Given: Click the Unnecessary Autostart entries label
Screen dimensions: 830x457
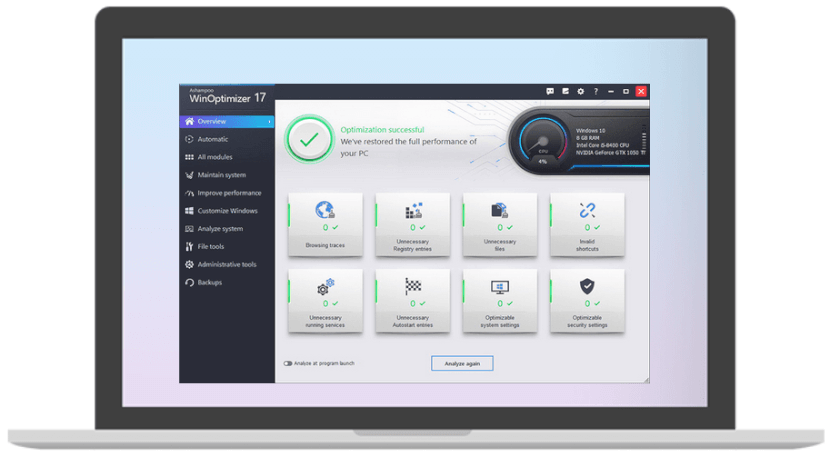Looking at the screenshot, I should point(412,321).
